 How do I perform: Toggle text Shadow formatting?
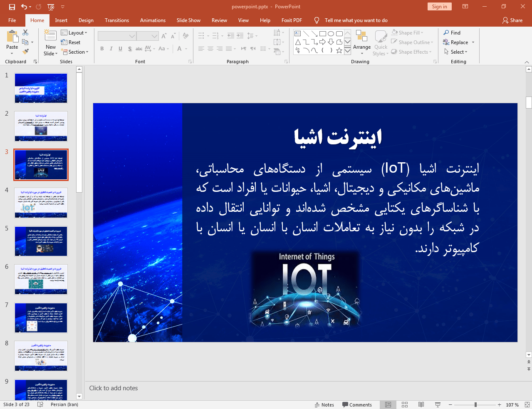pyautogui.click(x=130, y=49)
